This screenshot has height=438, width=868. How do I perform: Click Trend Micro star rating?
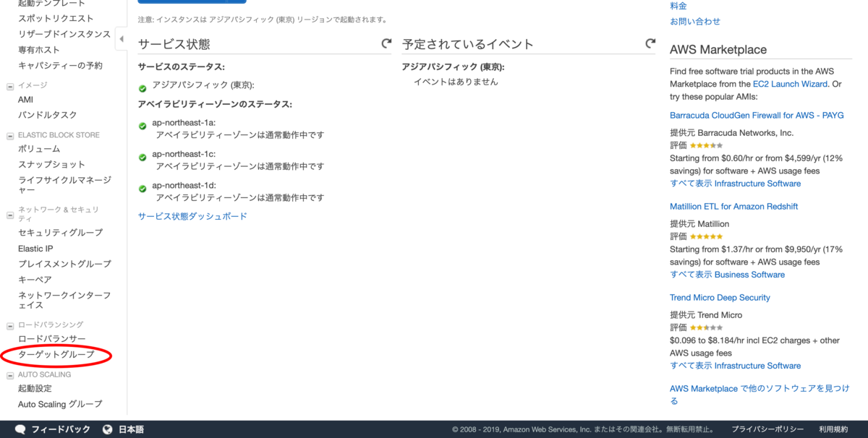click(706, 327)
